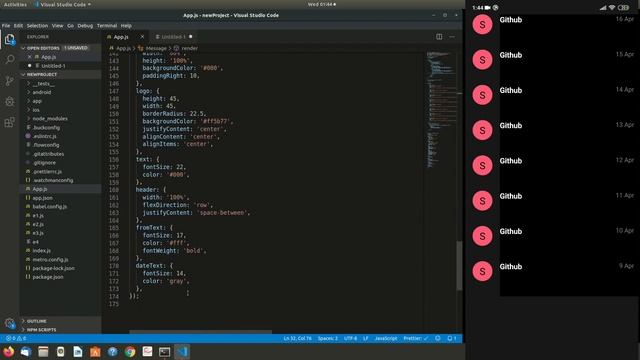The height and width of the screenshot is (360, 640).
Task: Expand the Outline section
Action: tap(36, 321)
